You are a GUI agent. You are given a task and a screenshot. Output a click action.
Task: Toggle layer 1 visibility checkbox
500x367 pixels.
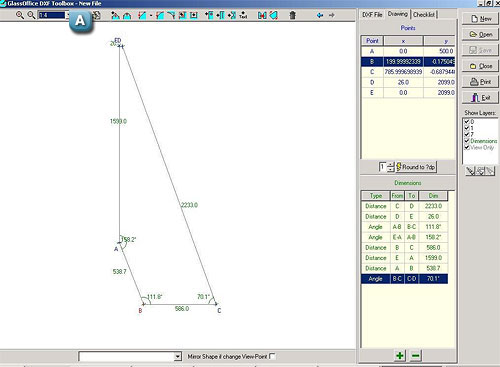click(467, 128)
